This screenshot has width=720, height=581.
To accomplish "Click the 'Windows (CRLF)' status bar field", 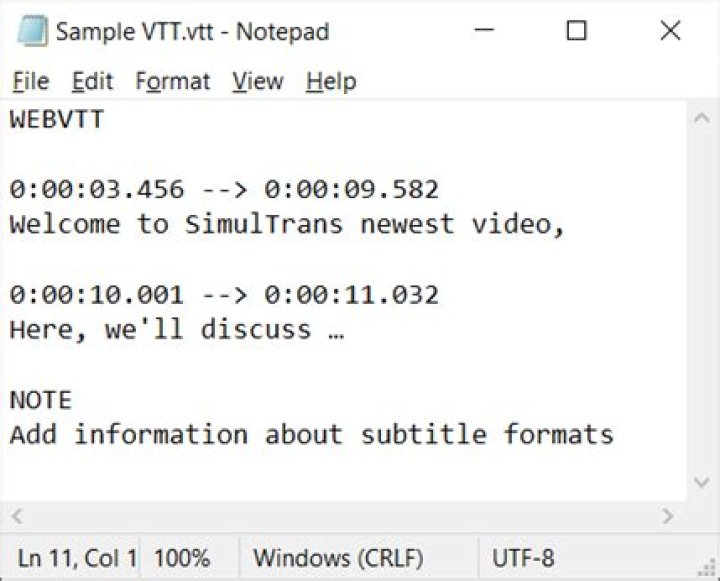I will 338,558.
